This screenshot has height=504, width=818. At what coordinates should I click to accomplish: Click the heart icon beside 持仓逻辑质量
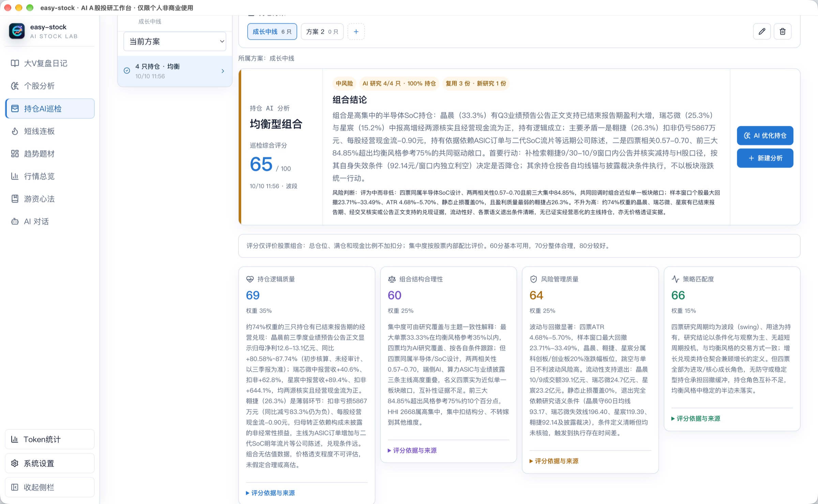click(x=250, y=279)
